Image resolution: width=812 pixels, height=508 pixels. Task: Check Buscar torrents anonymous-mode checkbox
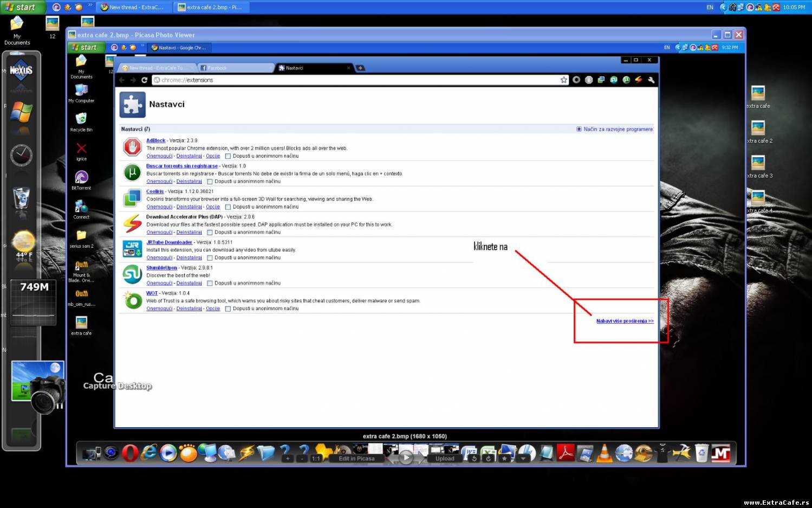pyautogui.click(x=210, y=182)
